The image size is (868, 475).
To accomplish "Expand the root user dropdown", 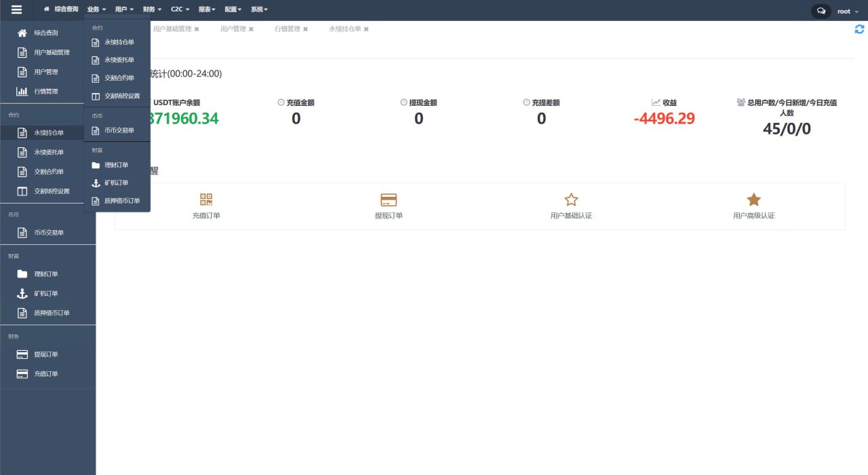I will (x=848, y=12).
